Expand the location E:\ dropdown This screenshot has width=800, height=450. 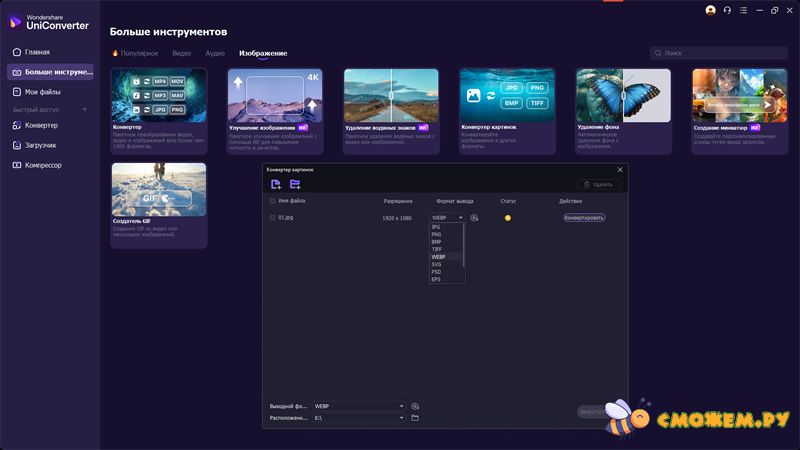[x=401, y=418]
